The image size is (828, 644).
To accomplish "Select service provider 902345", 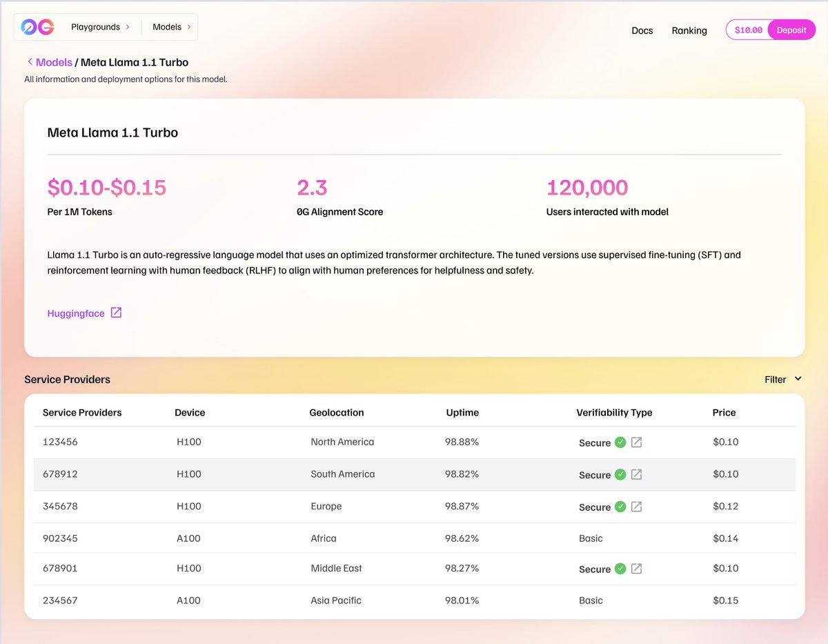I will pos(60,538).
